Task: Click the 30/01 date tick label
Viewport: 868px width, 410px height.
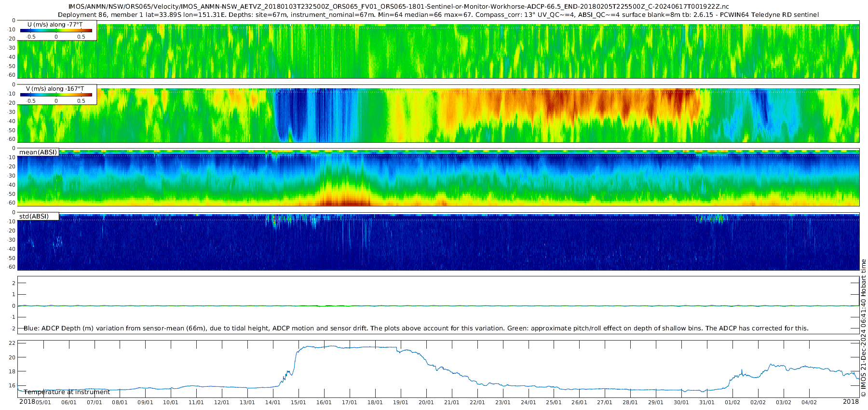Action: point(681,402)
